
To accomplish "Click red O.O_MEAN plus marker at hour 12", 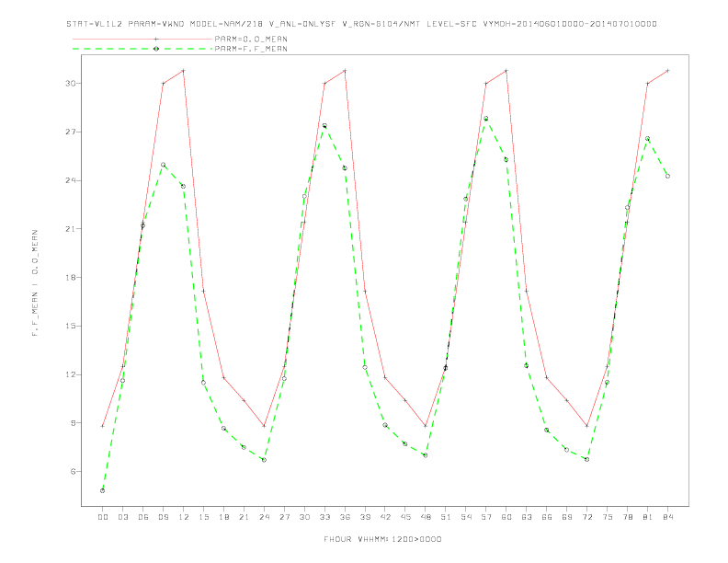I will pyautogui.click(x=184, y=71).
